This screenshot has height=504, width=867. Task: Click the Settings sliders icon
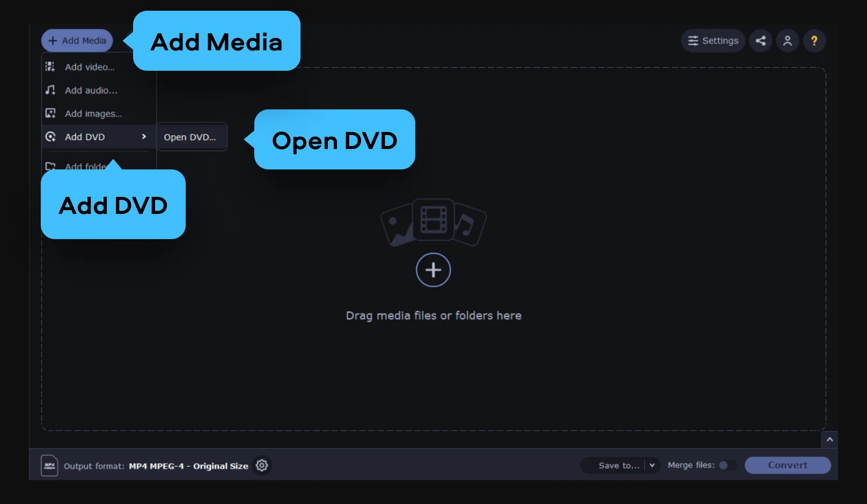tap(693, 41)
